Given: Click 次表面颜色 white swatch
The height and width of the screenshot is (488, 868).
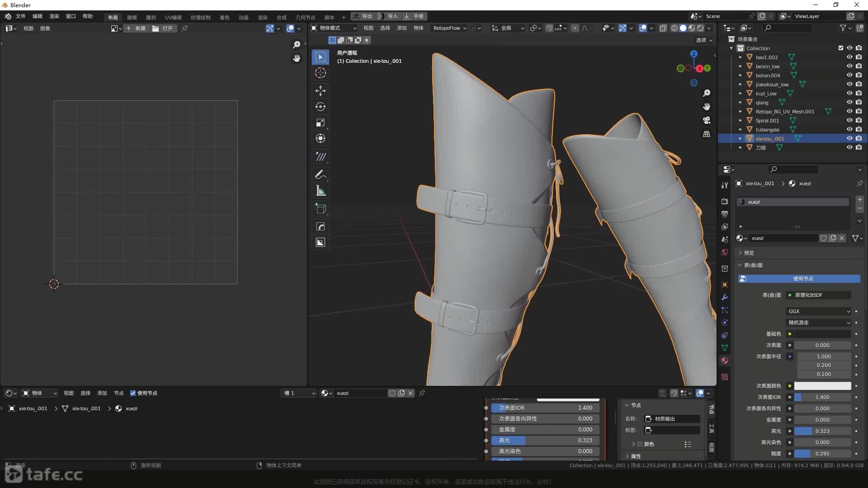Looking at the screenshot, I should [823, 386].
